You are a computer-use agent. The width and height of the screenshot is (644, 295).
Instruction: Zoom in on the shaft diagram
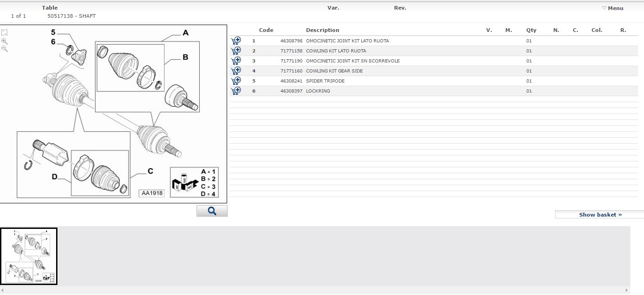click(x=5, y=41)
